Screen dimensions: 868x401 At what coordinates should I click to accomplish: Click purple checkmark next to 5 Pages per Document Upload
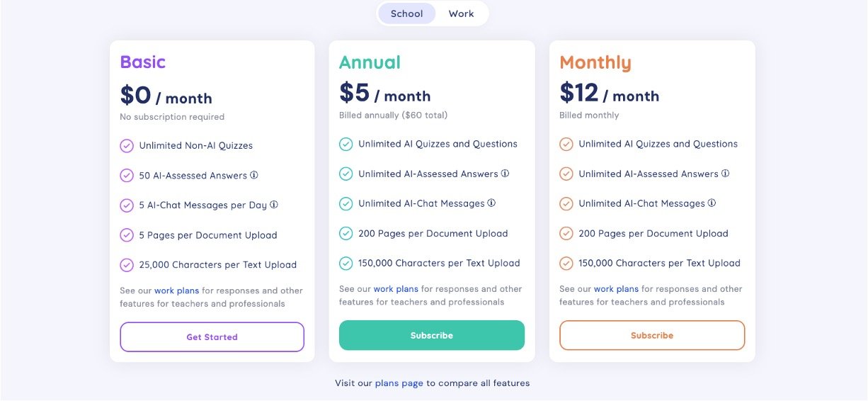point(127,235)
